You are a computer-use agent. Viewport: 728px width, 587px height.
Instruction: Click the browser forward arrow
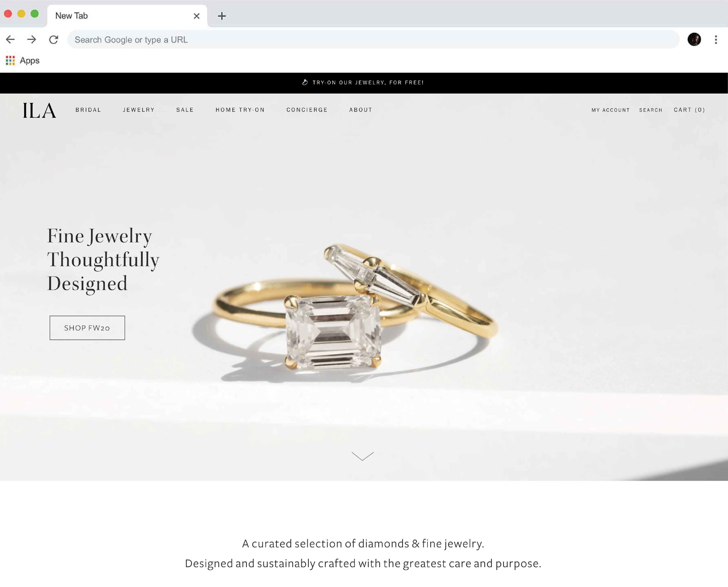pos(32,40)
